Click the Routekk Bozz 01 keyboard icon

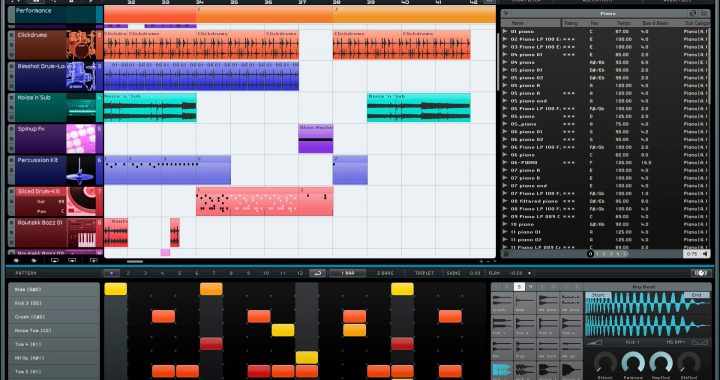(x=81, y=232)
